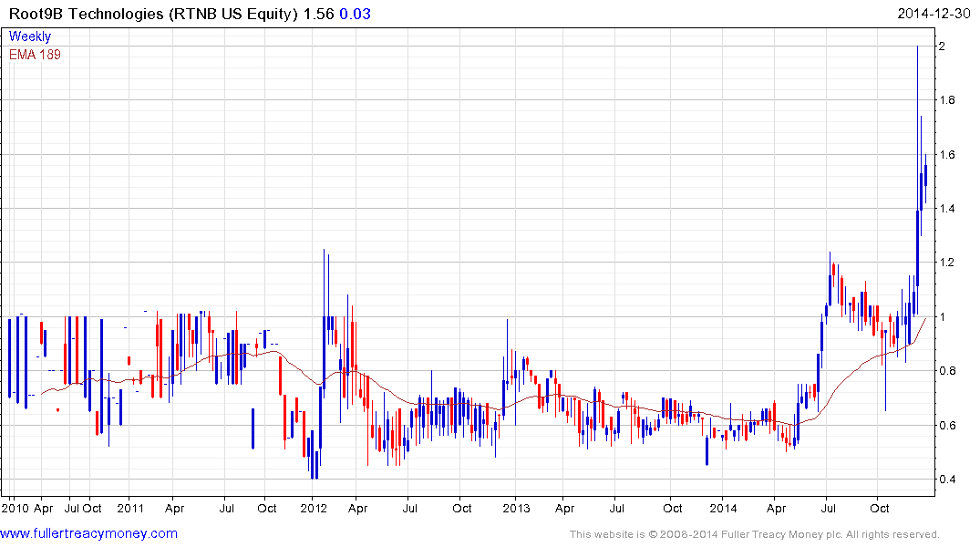
Task: Select the 'Weekly' interval label
Action: tap(30, 36)
